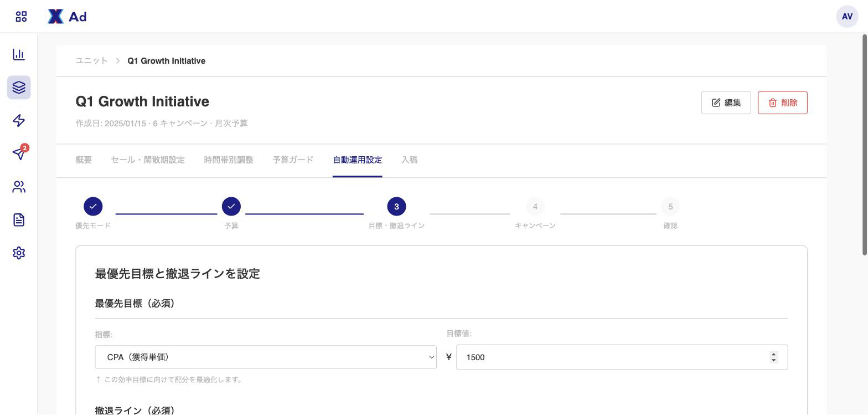The width and height of the screenshot is (868, 415).
Task: Click the 目標値: field label
Action: tap(459, 334)
